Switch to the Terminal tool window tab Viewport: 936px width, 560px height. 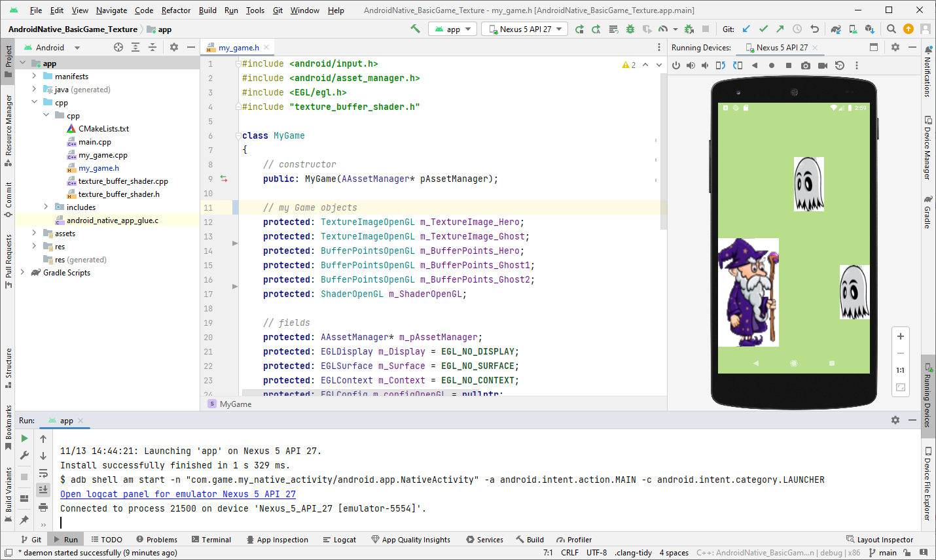[211, 540]
